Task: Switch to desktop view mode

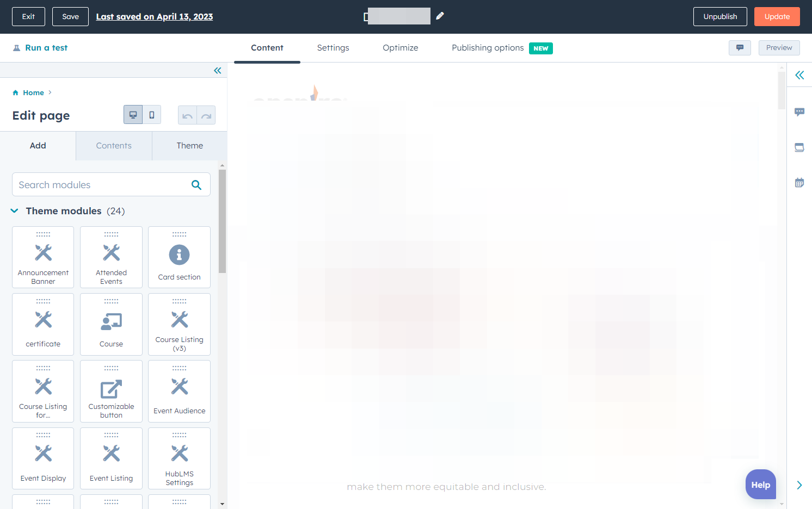Action: [133, 115]
